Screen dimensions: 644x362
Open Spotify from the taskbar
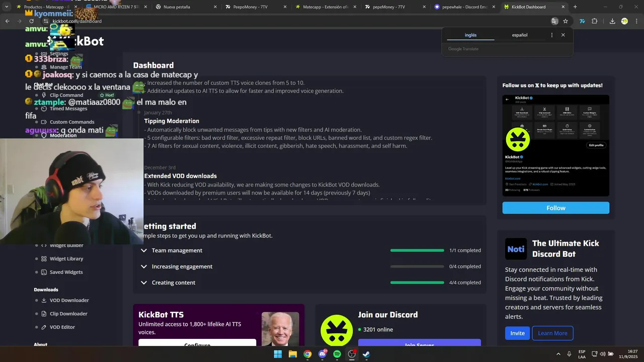[337, 354]
